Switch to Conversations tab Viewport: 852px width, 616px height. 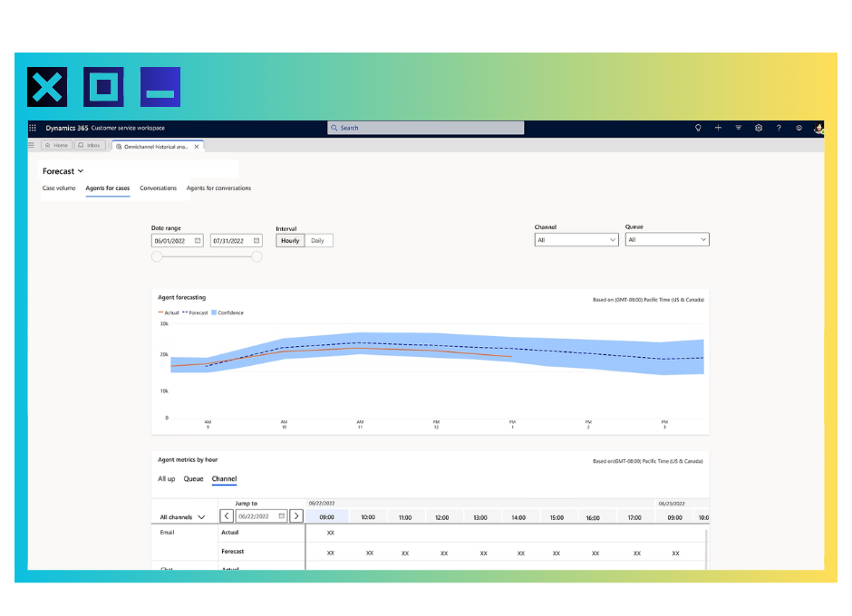158,188
